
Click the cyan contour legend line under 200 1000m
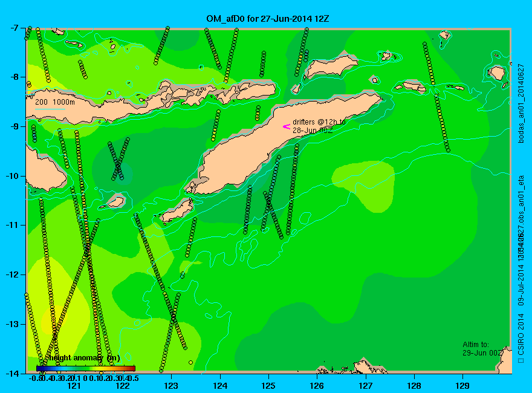coord(50,109)
